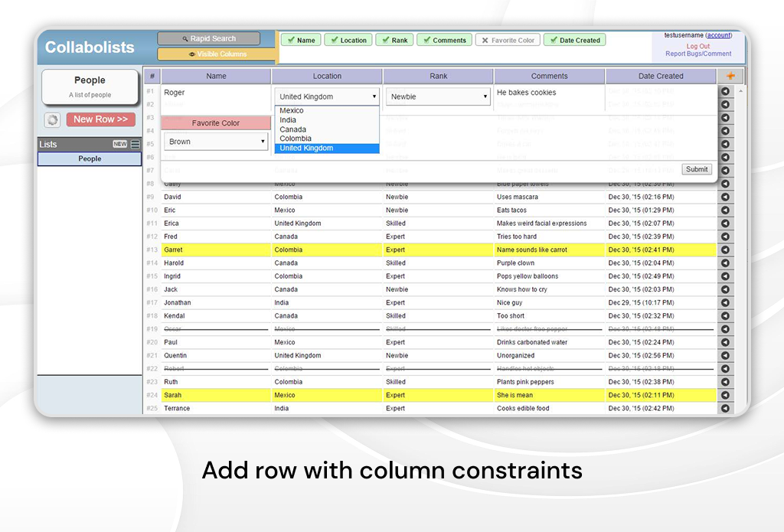
Task: Click the arrow icon on Garret's row
Action: [725, 250]
